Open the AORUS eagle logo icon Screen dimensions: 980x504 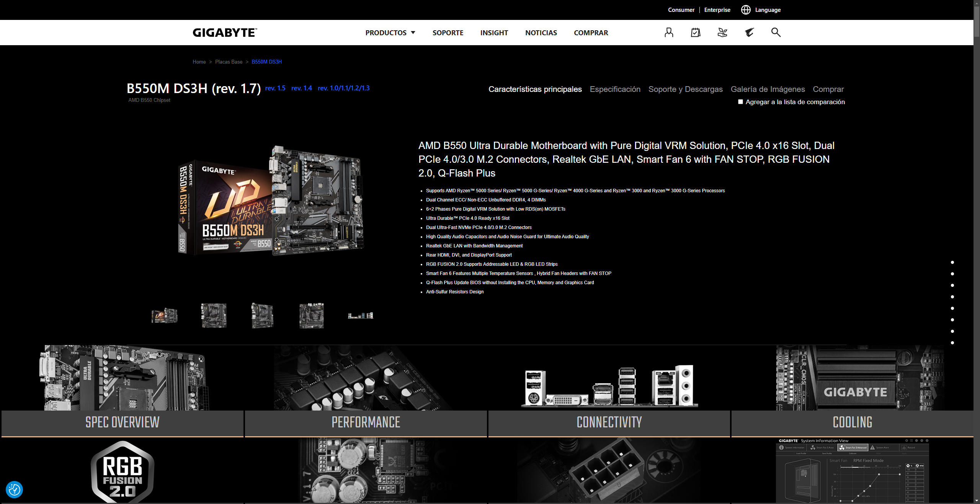749,33
